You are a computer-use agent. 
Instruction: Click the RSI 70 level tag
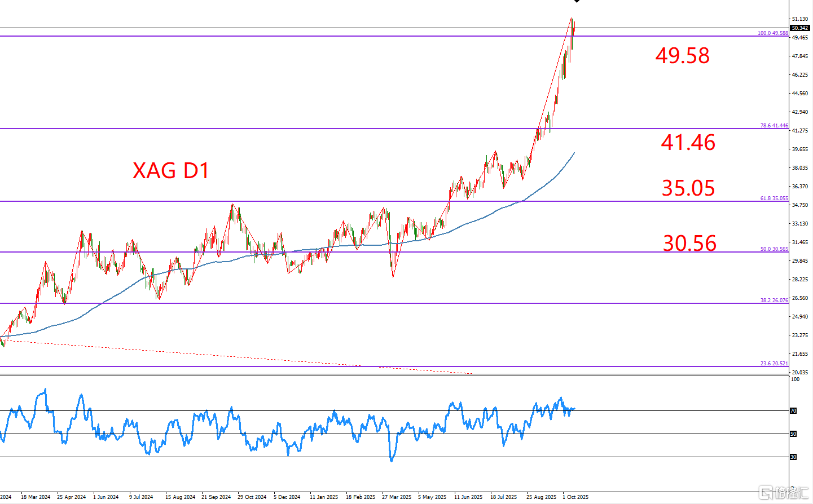pos(793,411)
